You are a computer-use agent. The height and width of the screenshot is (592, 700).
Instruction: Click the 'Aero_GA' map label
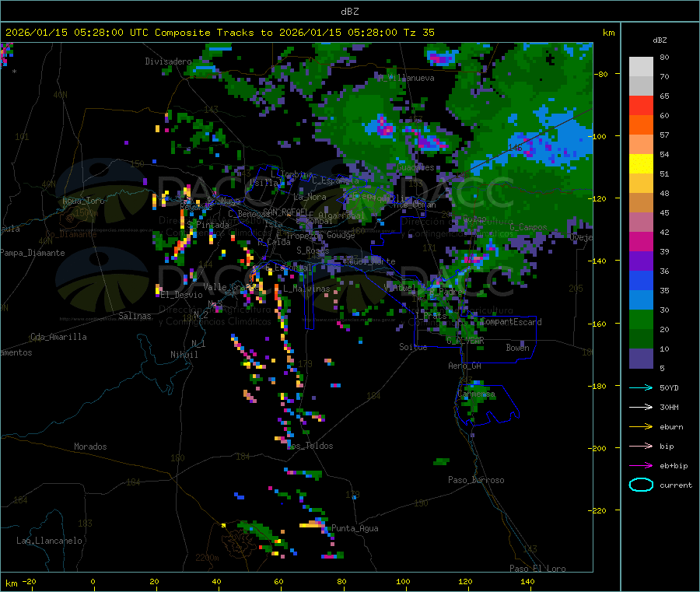(465, 366)
